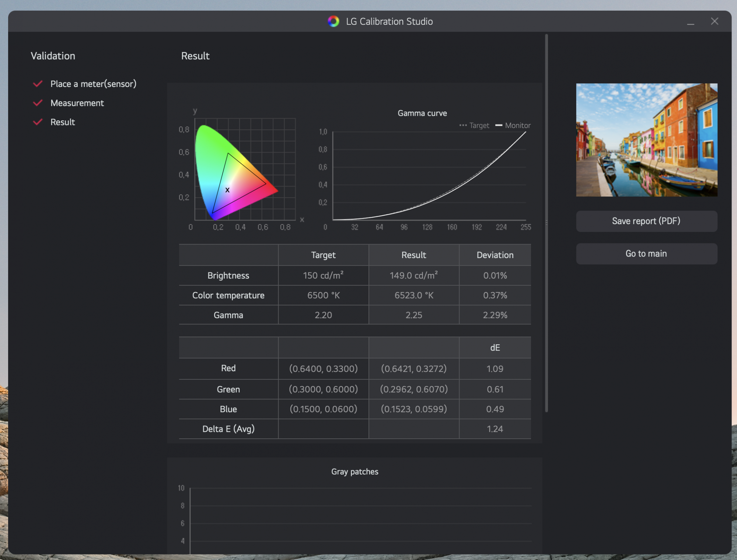Click the dotted Target legend marker

pyautogui.click(x=463, y=125)
